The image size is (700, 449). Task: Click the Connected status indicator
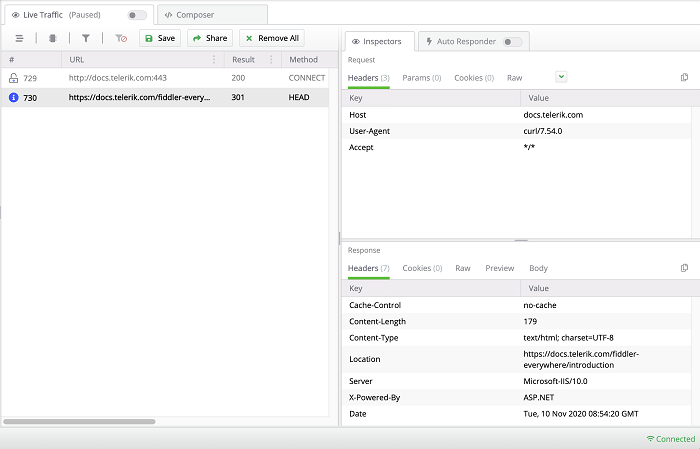tap(671, 439)
